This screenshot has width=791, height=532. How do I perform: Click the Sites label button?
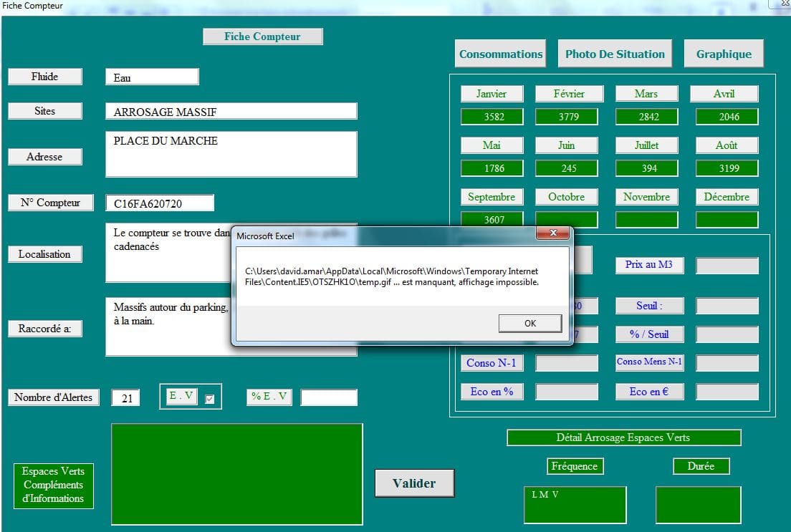(45, 111)
